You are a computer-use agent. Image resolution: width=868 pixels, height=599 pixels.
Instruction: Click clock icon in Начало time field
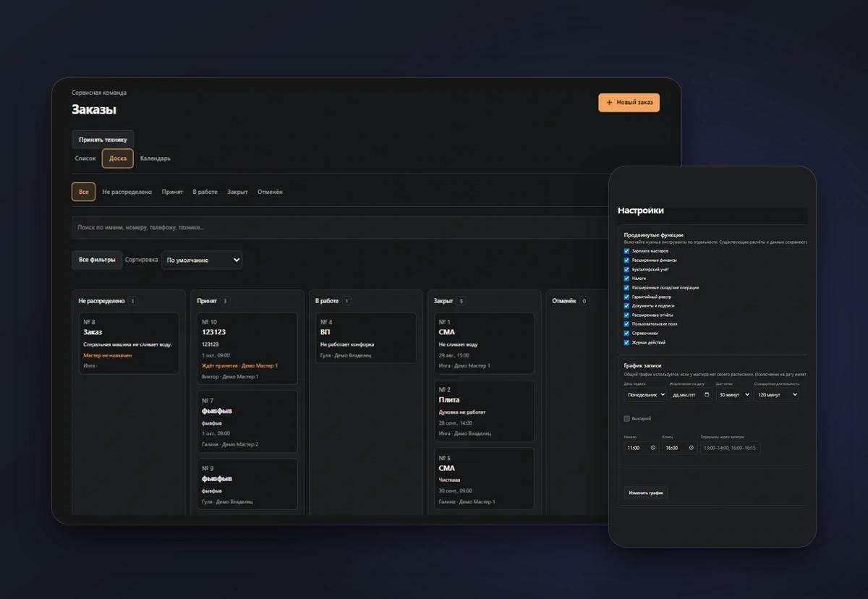coord(652,448)
